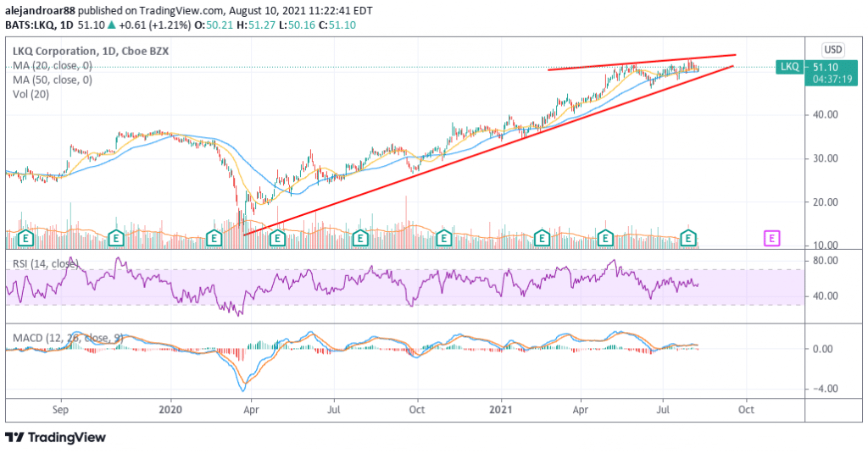Click the 40.00 price axis label

tap(825, 115)
